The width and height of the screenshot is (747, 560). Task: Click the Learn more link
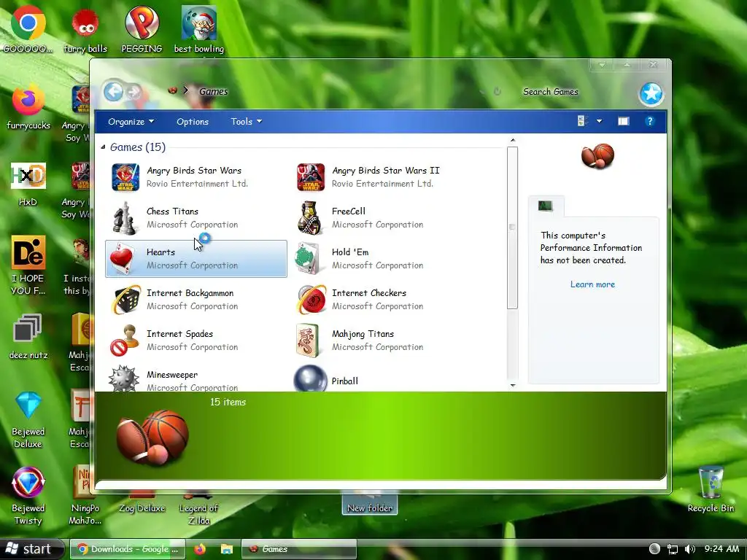click(x=592, y=284)
